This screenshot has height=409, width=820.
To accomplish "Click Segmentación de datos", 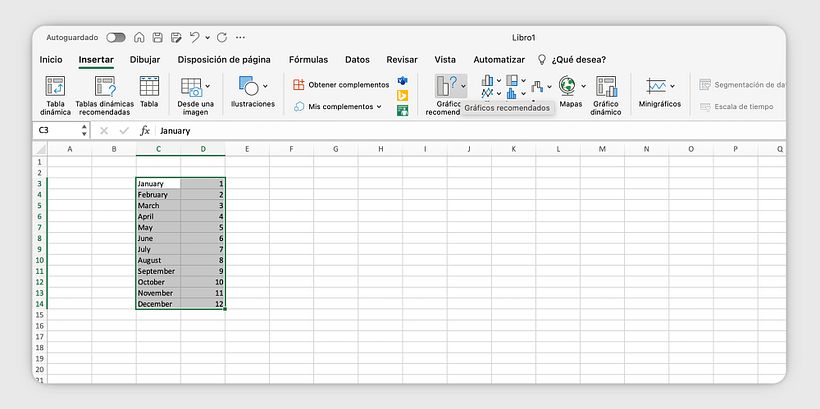I will (743, 85).
